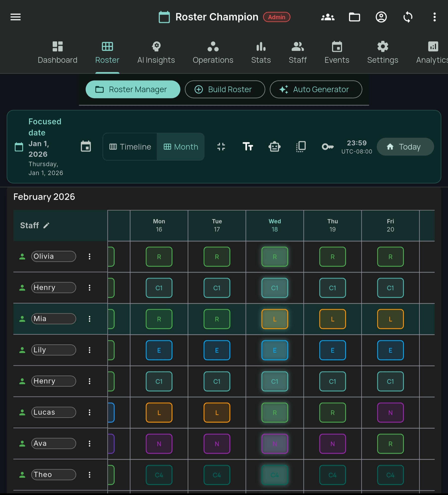Click the Auto Generator button

click(316, 89)
